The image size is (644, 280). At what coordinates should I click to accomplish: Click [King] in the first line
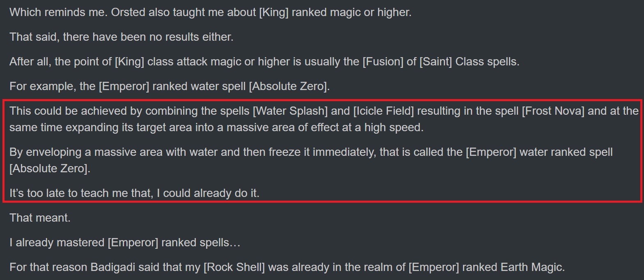[274, 12]
